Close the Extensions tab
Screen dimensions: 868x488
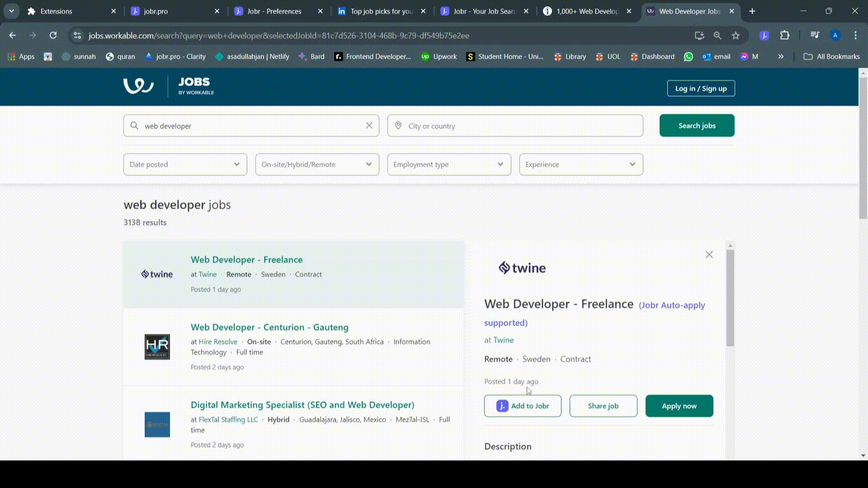(x=113, y=11)
